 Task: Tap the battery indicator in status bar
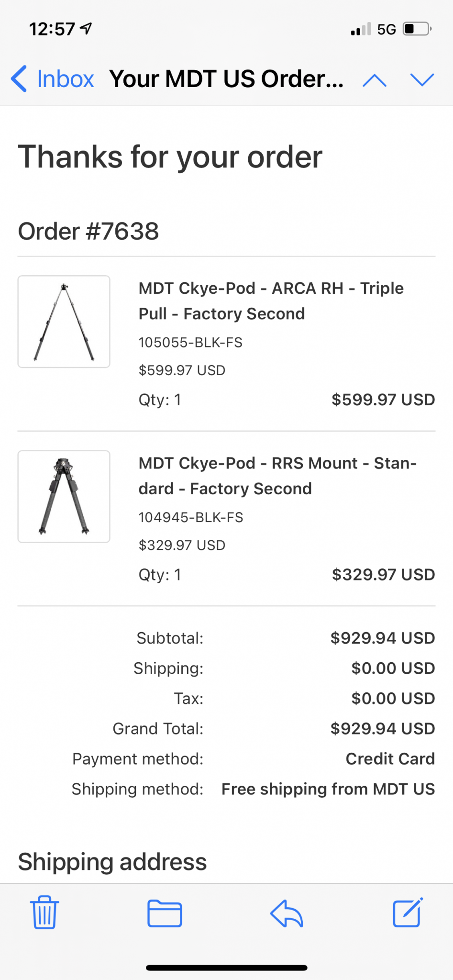417,29
